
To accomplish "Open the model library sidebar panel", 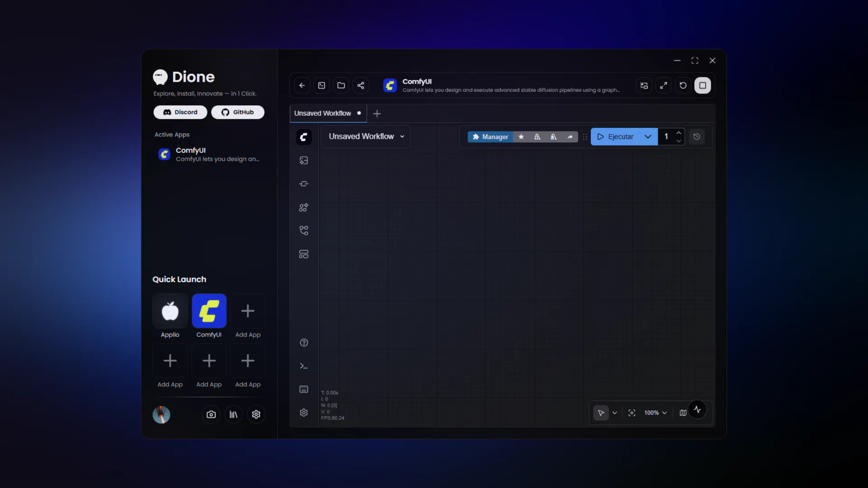I will (x=304, y=207).
